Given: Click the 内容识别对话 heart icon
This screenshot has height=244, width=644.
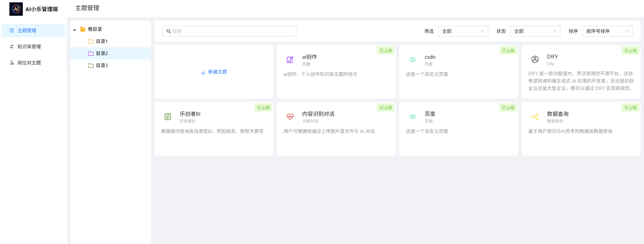Looking at the screenshot, I should 290,117.
